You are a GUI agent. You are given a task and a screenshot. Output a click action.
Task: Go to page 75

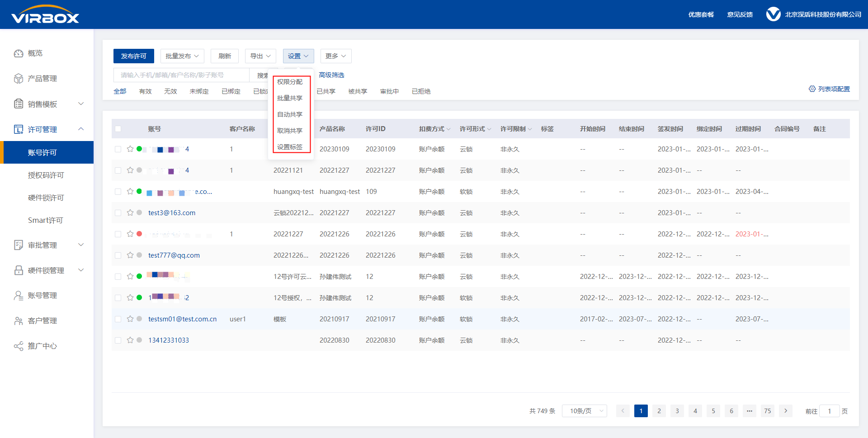coord(768,411)
